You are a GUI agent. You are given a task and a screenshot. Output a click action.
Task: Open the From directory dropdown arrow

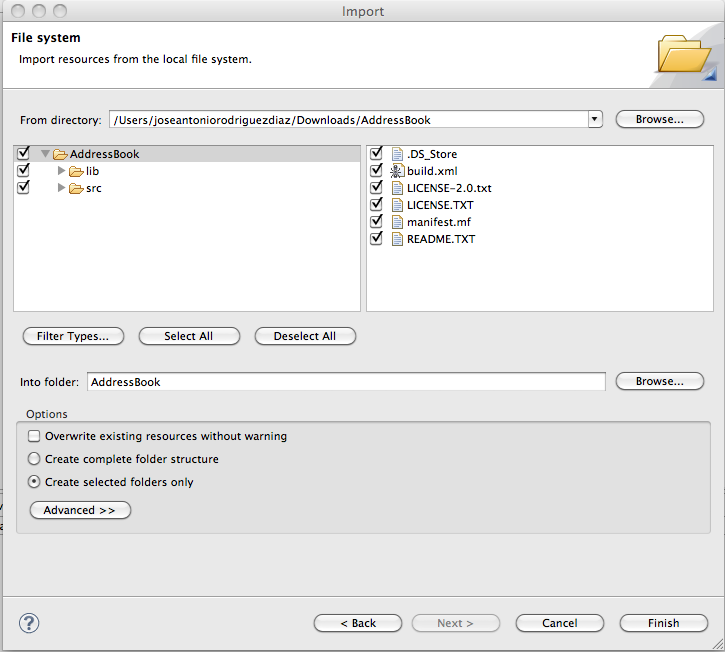coord(595,119)
